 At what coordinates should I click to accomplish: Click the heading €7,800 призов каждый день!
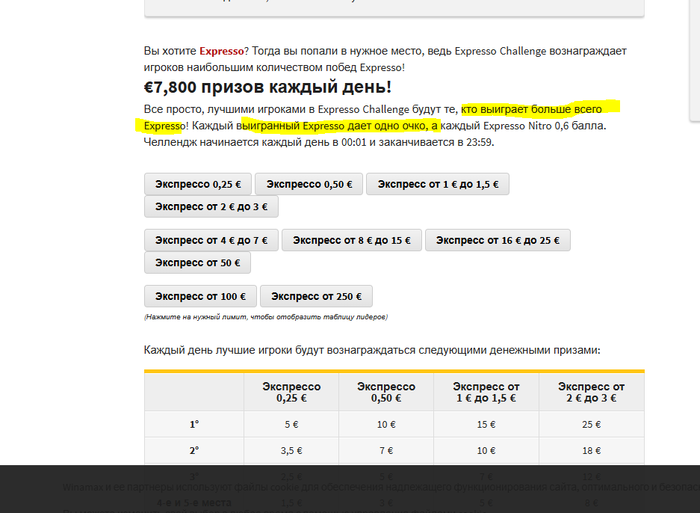point(267,87)
